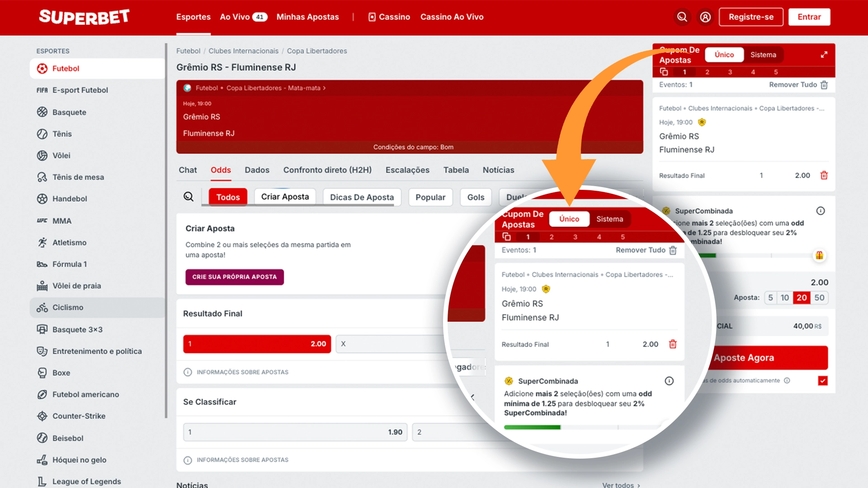868x488 pixels.
Task: Open Minhas Apostas menu
Action: [307, 17]
